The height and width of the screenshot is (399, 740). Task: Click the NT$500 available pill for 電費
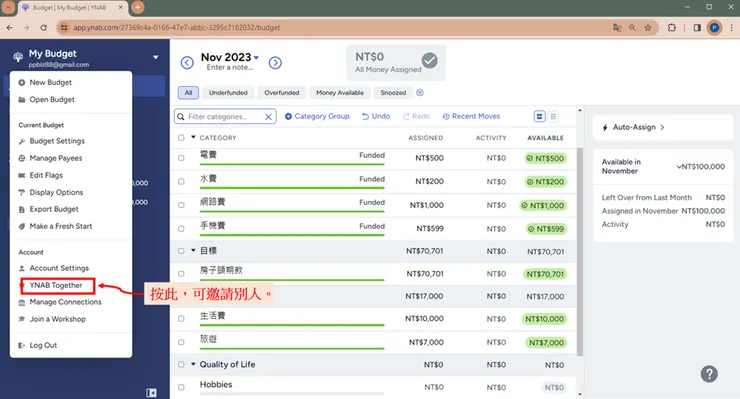546,158
